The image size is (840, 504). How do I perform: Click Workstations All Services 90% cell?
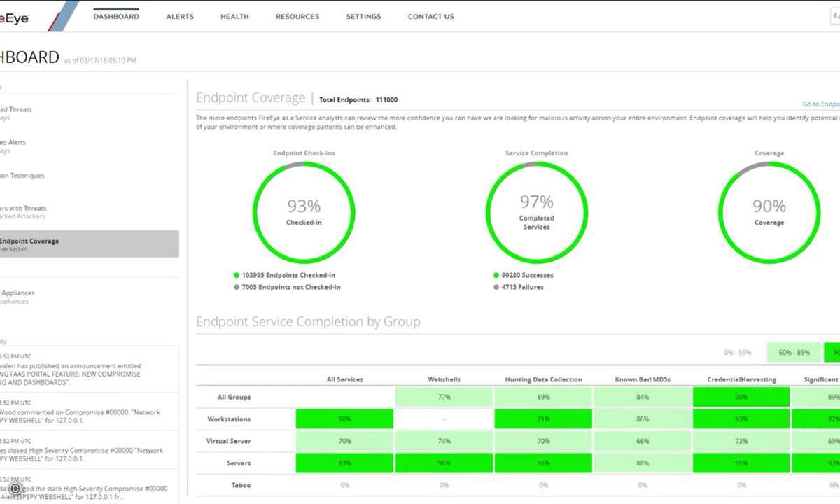(344, 419)
